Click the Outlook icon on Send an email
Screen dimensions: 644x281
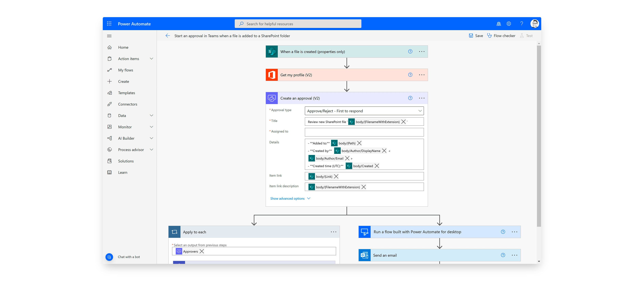coord(364,255)
